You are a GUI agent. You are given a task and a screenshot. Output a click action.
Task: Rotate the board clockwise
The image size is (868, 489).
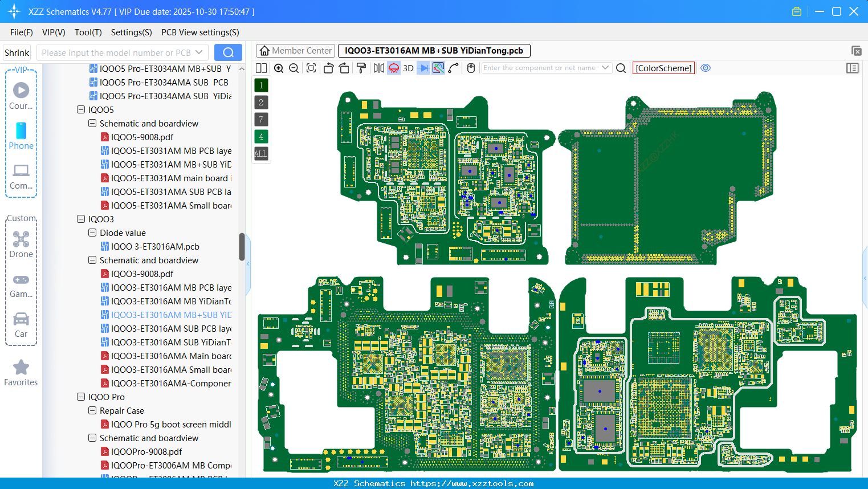click(x=344, y=68)
